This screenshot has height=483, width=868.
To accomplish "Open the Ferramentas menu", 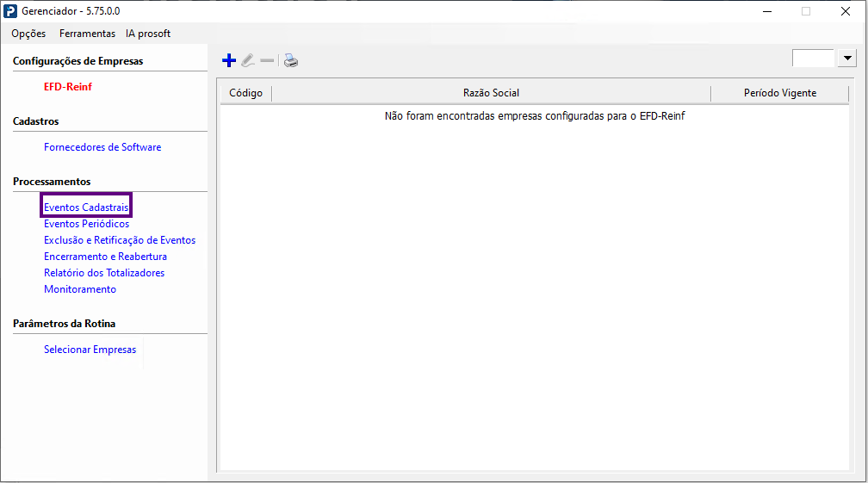I will 88,34.
